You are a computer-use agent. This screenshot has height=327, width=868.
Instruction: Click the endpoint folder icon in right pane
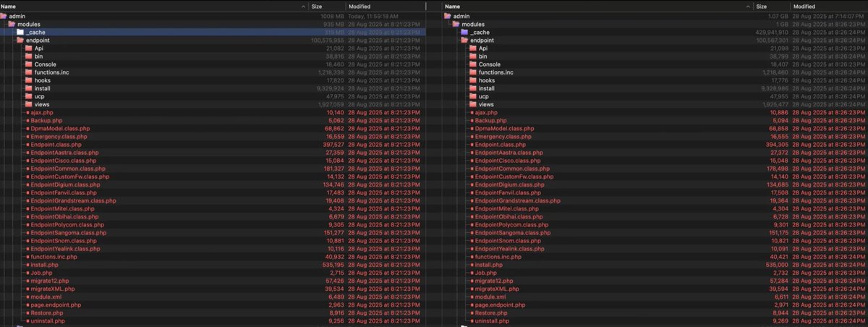(464, 40)
